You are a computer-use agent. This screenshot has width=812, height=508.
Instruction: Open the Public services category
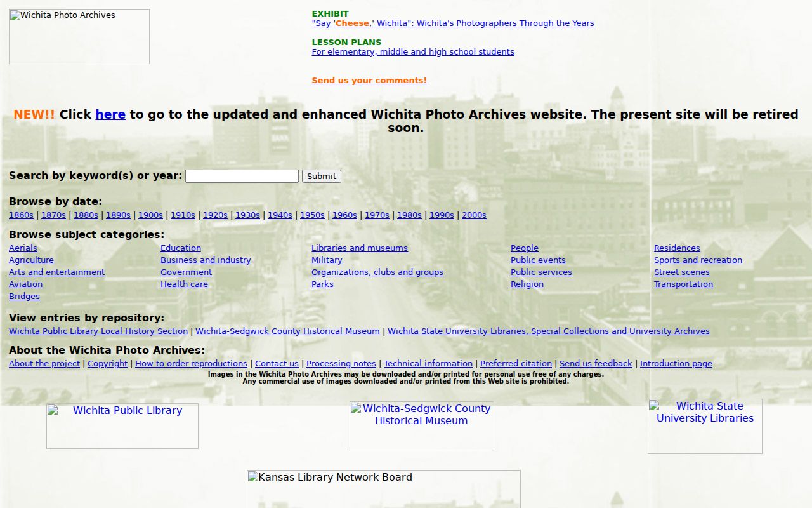[541, 272]
